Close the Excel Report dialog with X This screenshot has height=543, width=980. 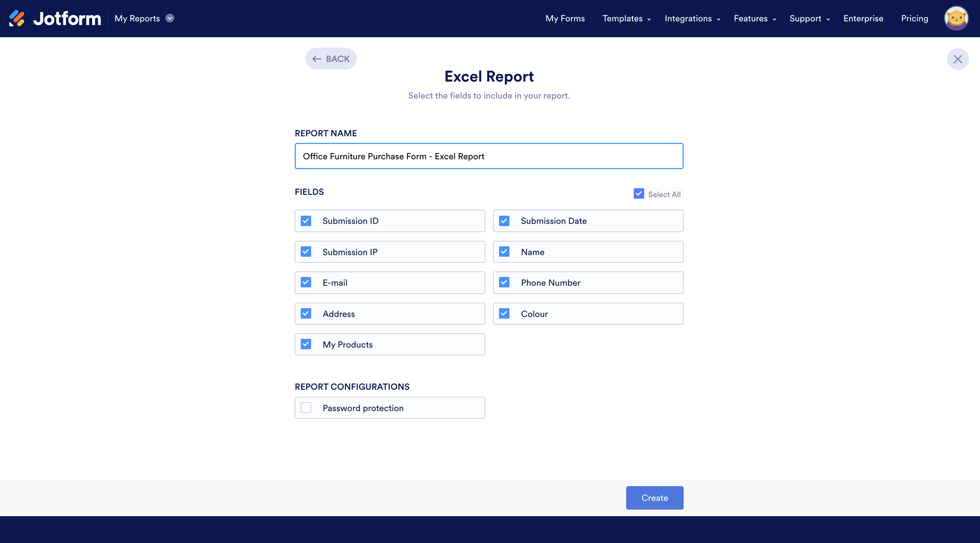coord(958,59)
